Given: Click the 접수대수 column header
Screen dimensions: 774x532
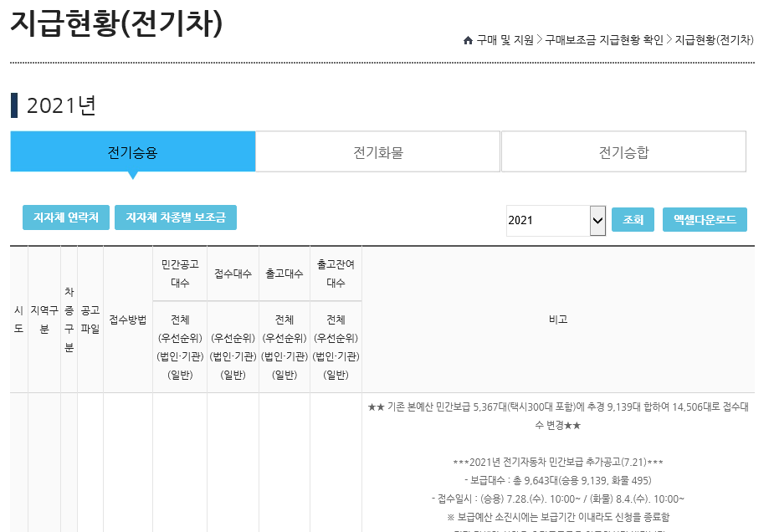Looking at the screenshot, I should (x=233, y=274).
